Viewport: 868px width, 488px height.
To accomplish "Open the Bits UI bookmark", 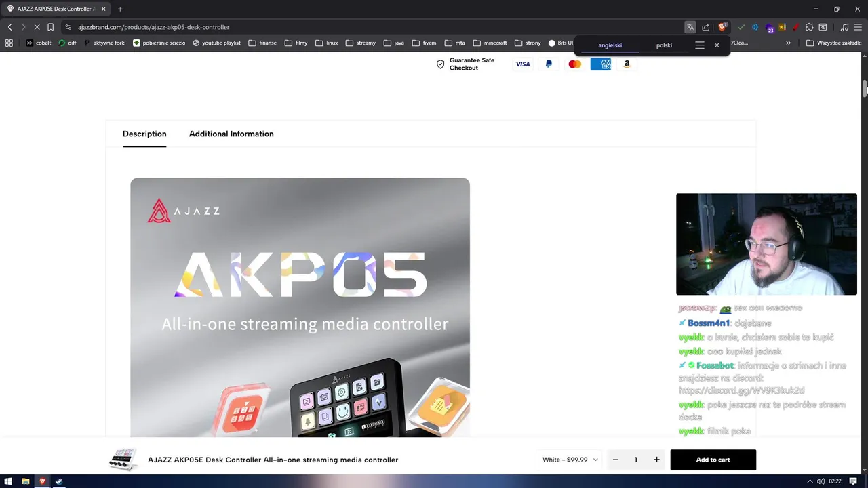I will click(x=561, y=43).
